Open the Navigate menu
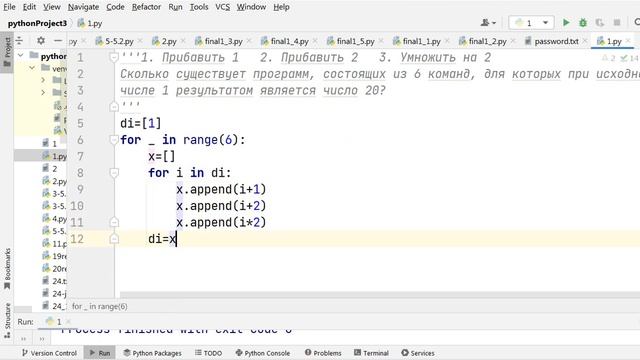This screenshot has width=640, height=360. point(83,7)
